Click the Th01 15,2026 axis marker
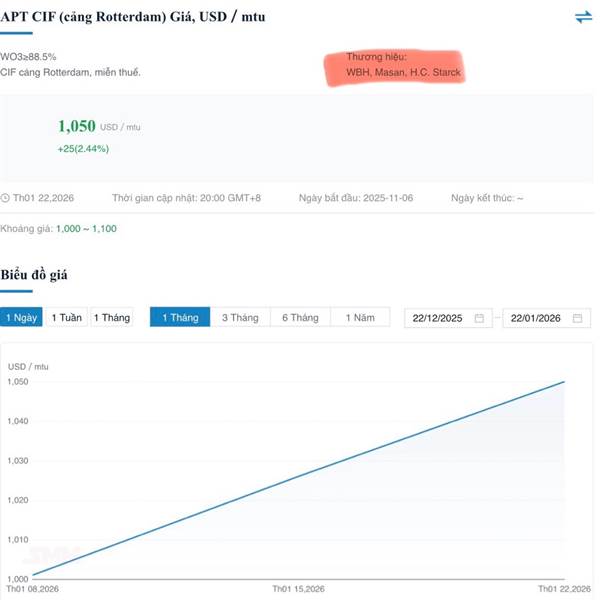This screenshot has width=600, height=600. pyautogui.click(x=300, y=589)
